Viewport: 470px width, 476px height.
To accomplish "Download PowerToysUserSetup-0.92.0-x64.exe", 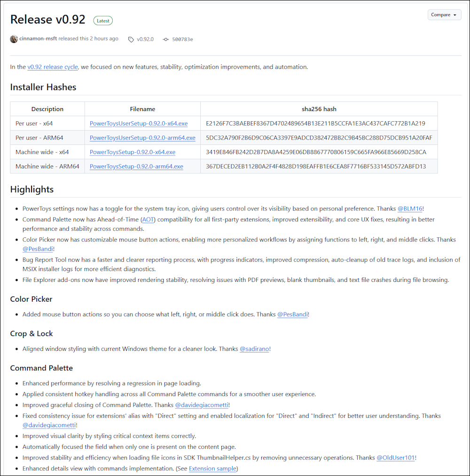I will point(139,123).
